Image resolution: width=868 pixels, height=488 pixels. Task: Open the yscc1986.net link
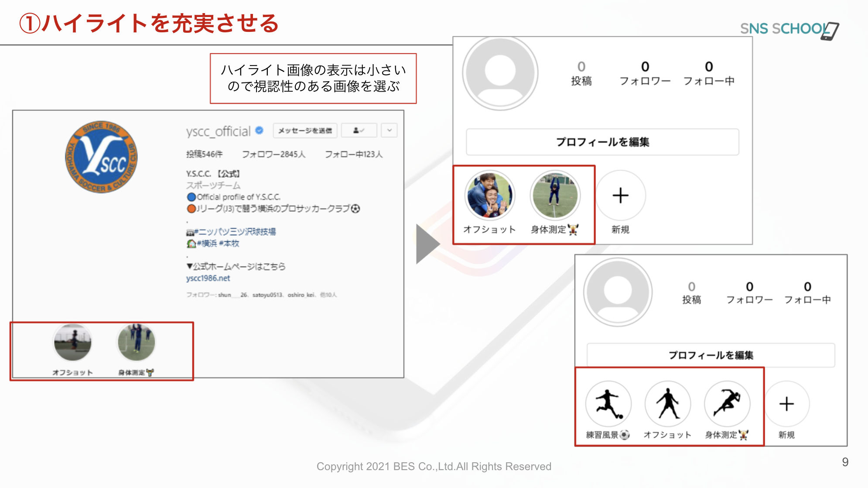[x=208, y=278]
